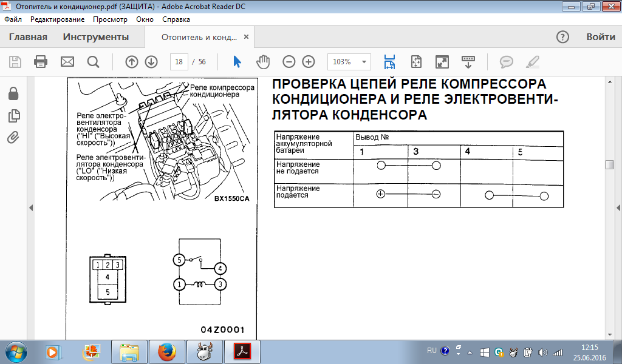The height and width of the screenshot is (364, 622).
Task: Switch to the Инструменты tab
Action: [x=96, y=37]
